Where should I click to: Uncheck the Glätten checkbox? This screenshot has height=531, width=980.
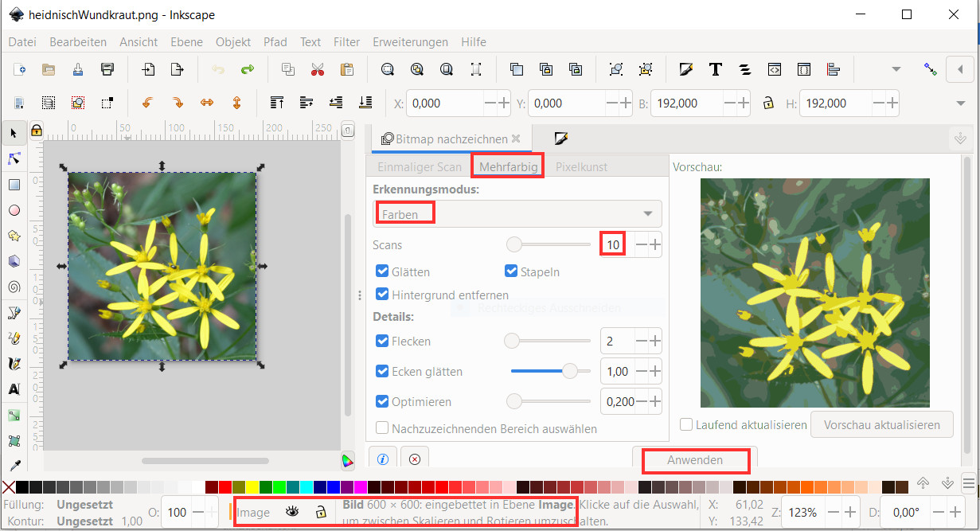click(x=382, y=271)
